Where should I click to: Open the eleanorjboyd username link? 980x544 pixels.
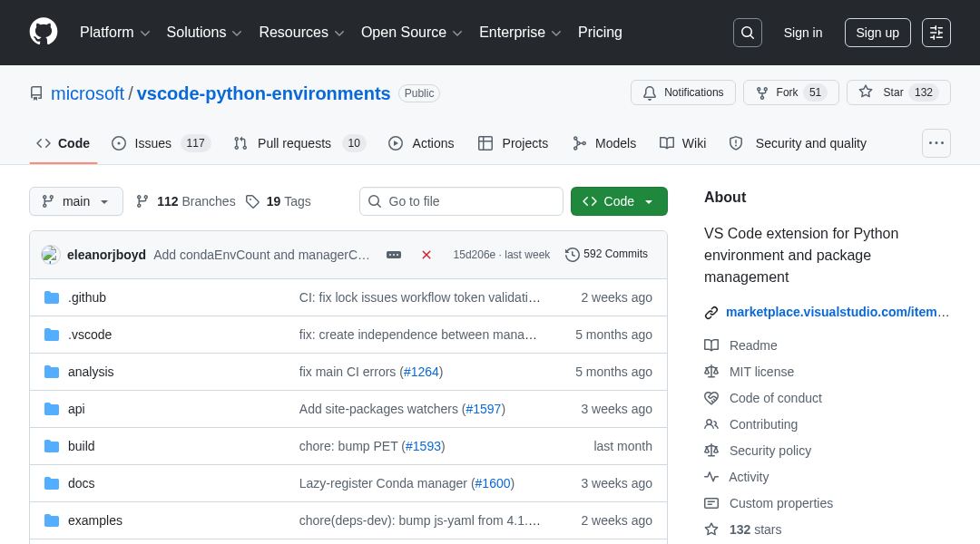pyautogui.click(x=106, y=255)
